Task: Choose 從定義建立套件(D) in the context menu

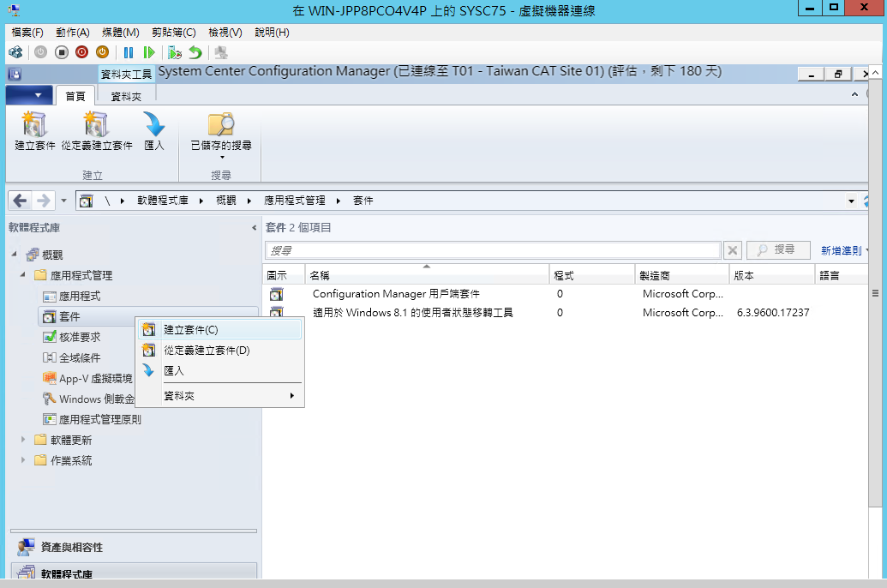Action: [219, 351]
